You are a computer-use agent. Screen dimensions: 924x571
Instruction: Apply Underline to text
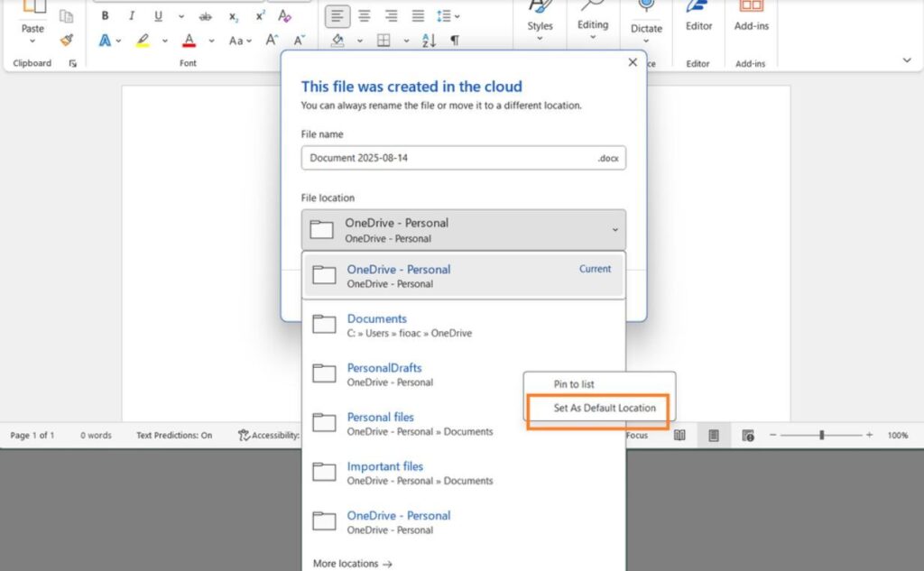pyautogui.click(x=158, y=16)
